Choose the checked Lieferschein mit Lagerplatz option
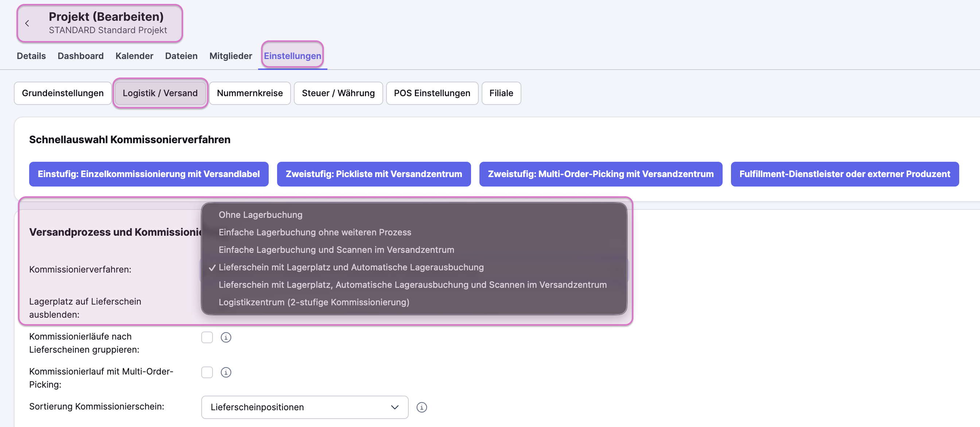The height and width of the screenshot is (427, 980). coord(351,267)
